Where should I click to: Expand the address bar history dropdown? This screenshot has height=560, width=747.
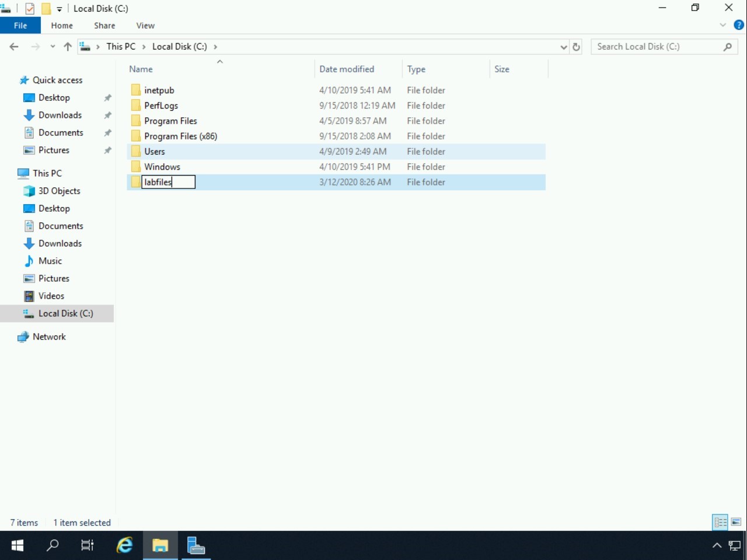[563, 47]
